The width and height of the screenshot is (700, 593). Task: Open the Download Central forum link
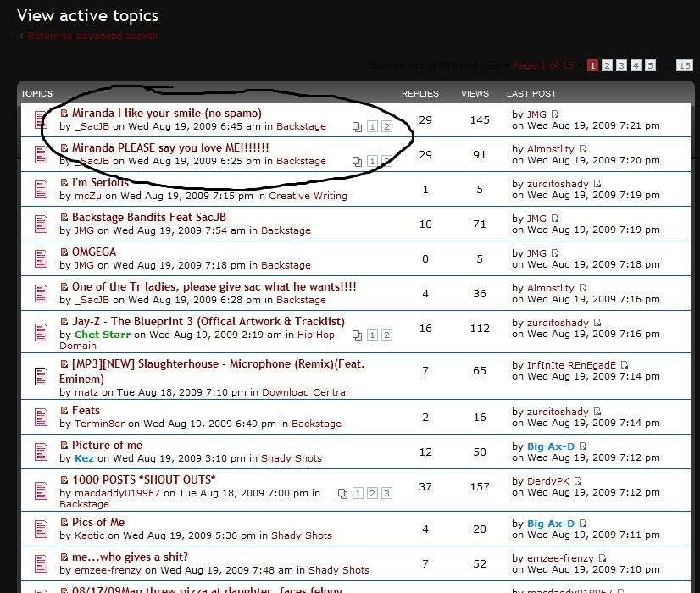click(304, 392)
